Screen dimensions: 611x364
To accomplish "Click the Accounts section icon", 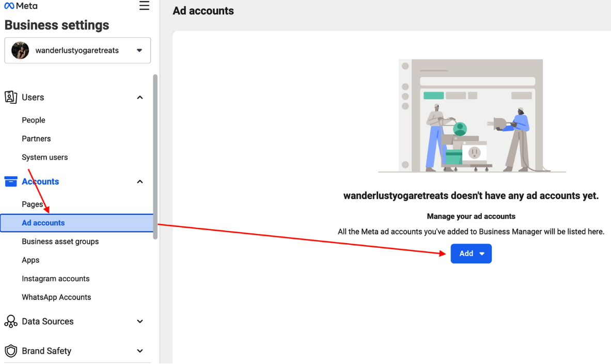I will coord(11,182).
